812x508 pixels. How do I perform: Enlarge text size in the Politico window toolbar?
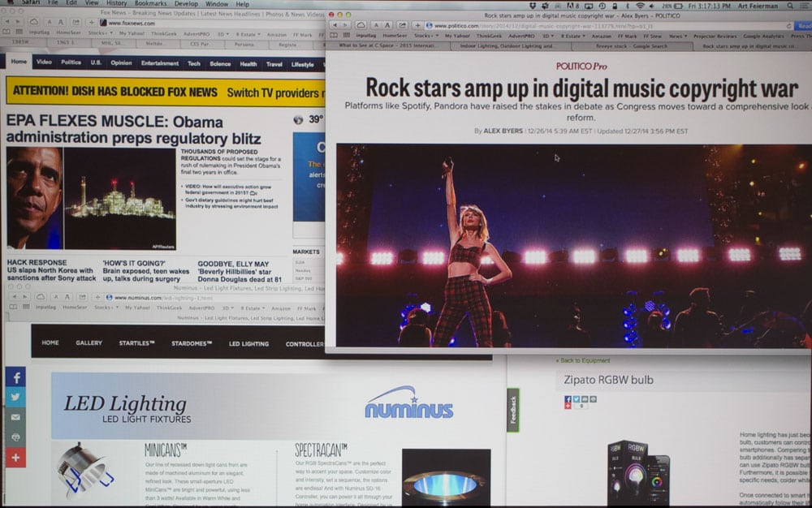(x=387, y=25)
